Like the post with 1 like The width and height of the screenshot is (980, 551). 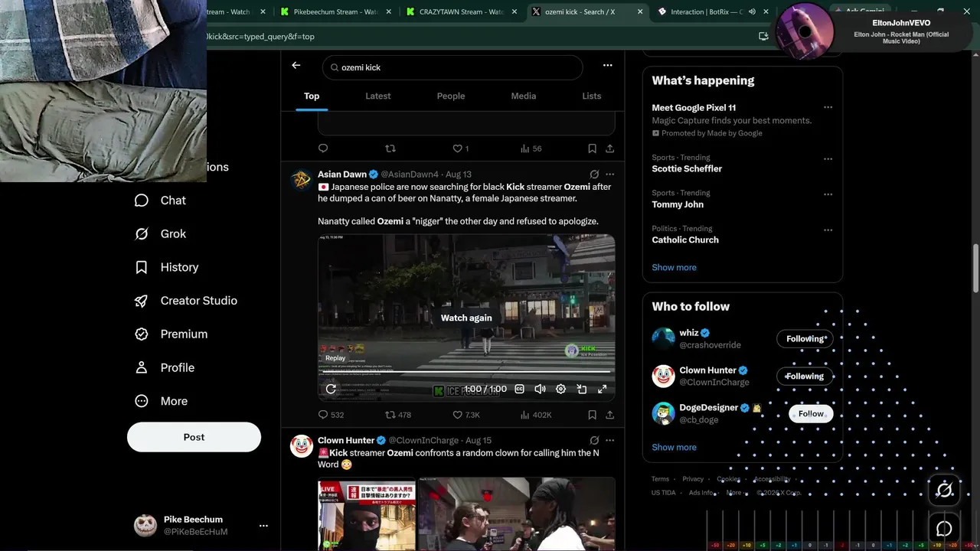pos(460,148)
